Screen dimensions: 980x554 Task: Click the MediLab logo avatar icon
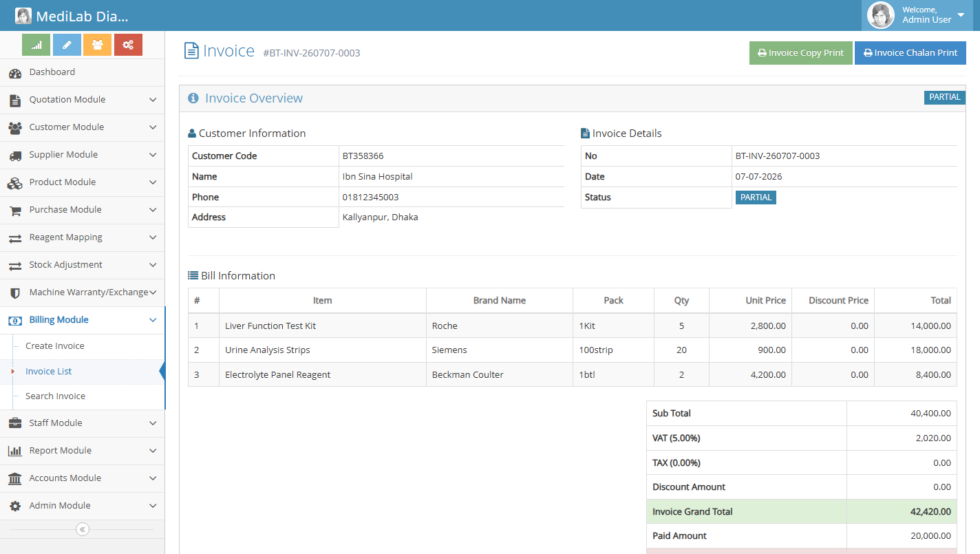23,16
